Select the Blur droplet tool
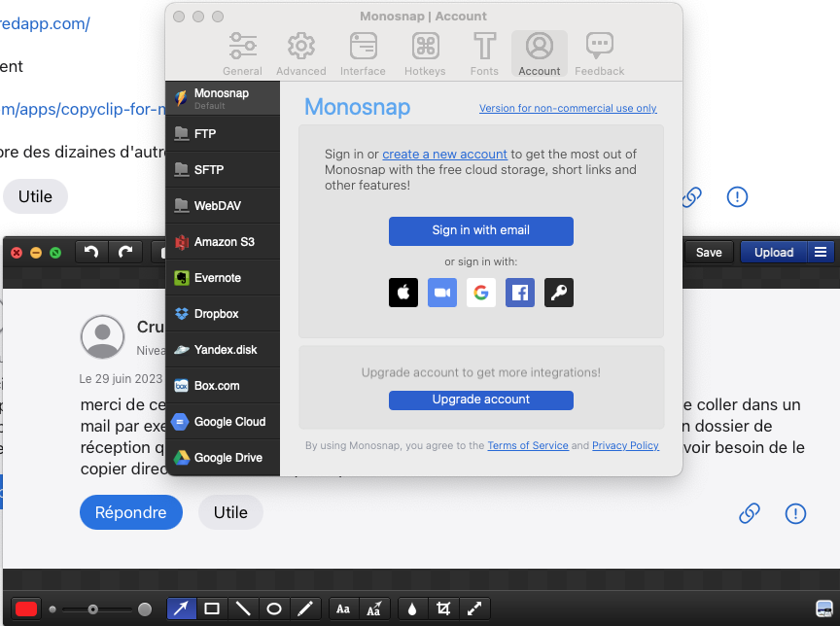This screenshot has height=626, width=840. [x=412, y=609]
